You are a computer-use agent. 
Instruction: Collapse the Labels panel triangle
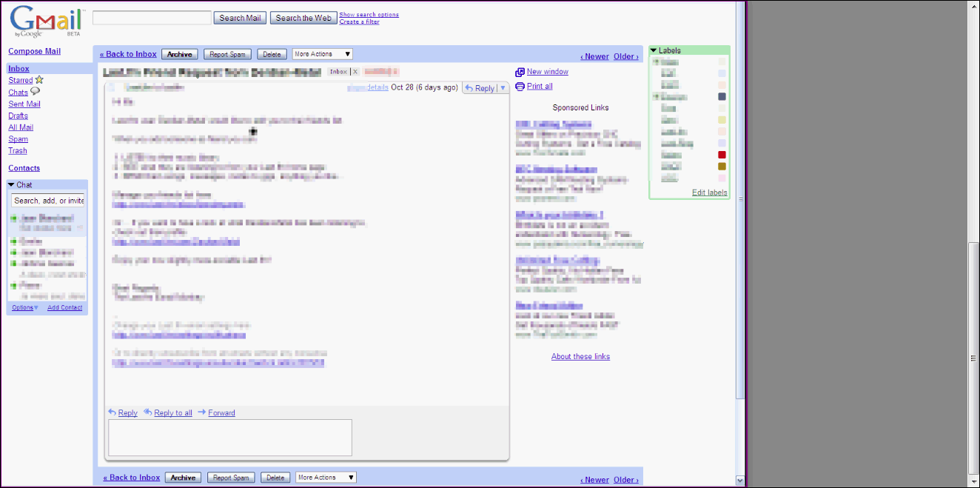[654, 50]
